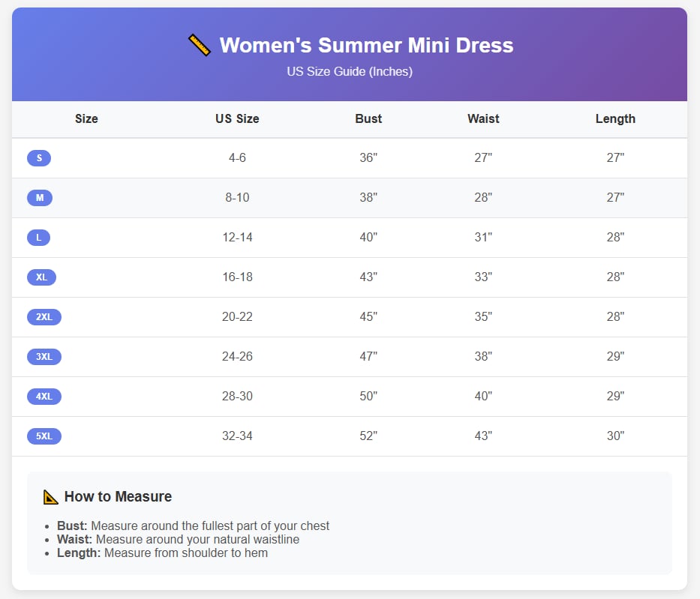Click the 36" bust value
Viewport: 700px width, 599px height.
pos(368,157)
